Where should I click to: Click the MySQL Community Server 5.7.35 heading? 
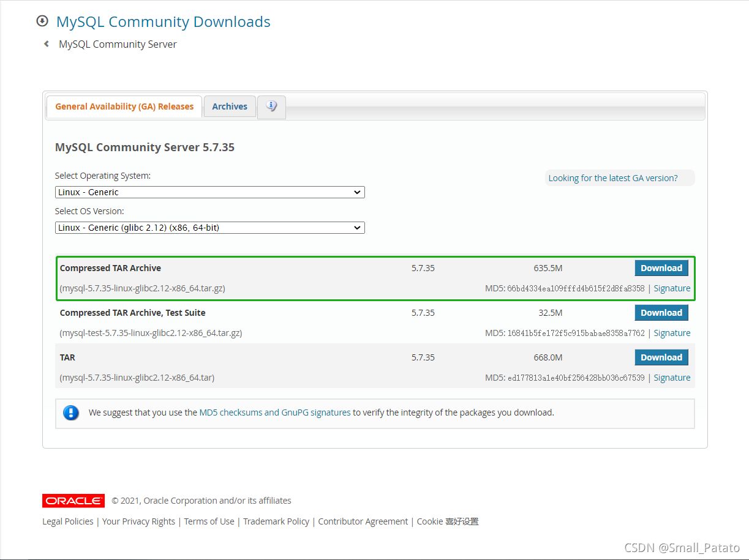tap(145, 147)
